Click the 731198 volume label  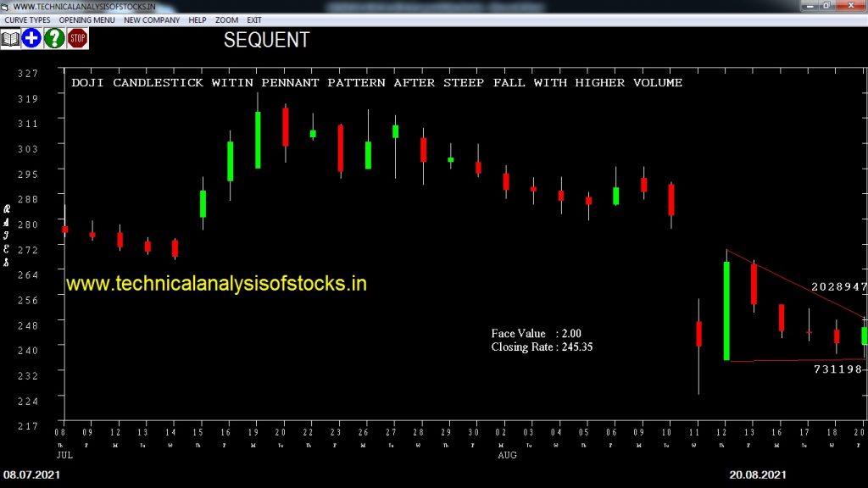click(x=838, y=369)
